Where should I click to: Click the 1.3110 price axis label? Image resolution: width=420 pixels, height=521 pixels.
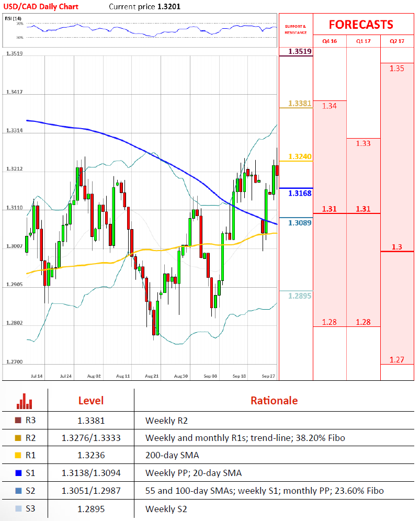pos(15,208)
